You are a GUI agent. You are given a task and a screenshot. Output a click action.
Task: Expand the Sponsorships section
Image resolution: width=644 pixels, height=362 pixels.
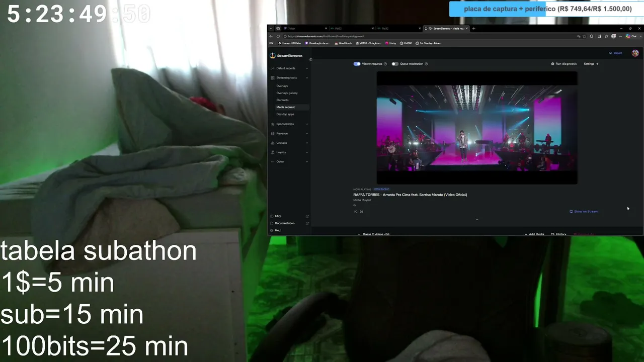(289, 124)
